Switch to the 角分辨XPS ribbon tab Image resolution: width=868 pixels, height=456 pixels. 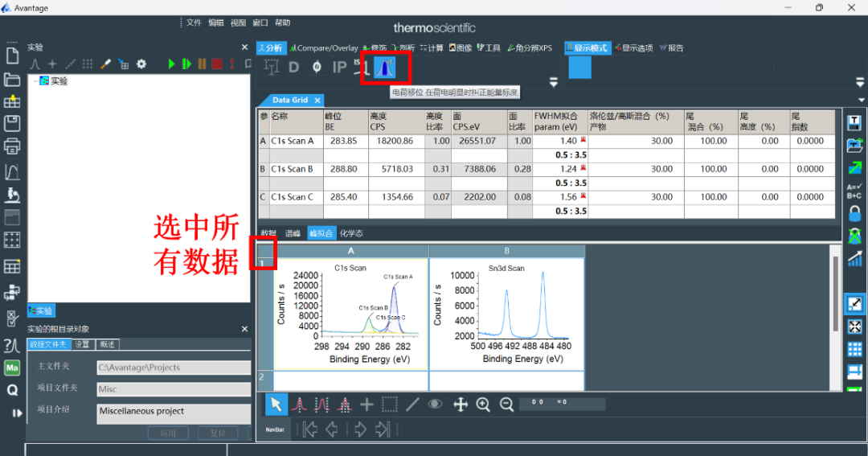pos(530,48)
